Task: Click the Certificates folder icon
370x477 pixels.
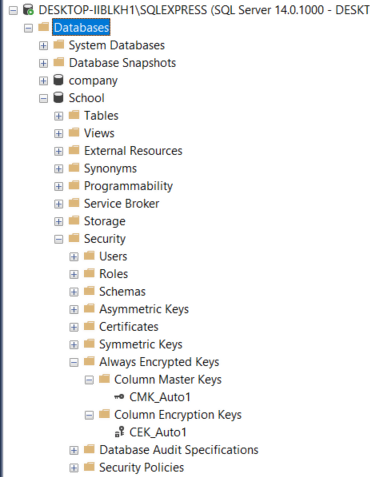Action: pyautogui.click(x=89, y=326)
